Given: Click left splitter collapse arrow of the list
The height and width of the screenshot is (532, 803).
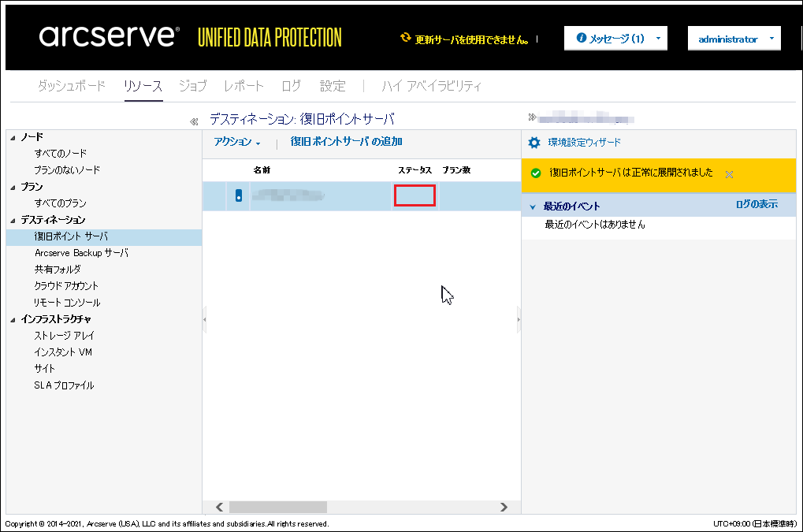Looking at the screenshot, I should tap(204, 319).
